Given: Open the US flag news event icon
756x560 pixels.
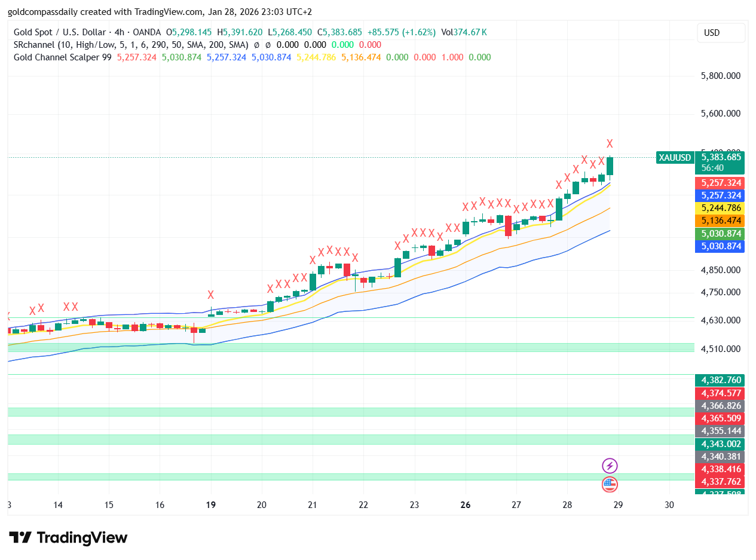Looking at the screenshot, I should [x=610, y=485].
